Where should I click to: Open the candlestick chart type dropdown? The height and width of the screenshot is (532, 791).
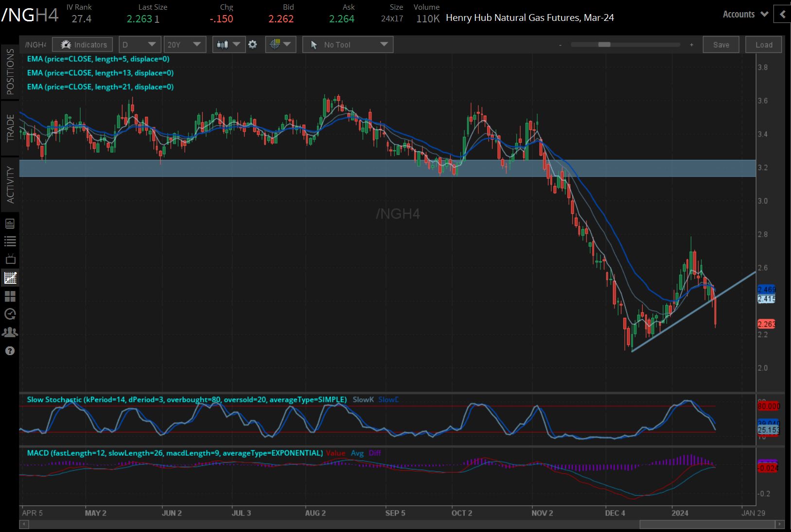tap(229, 45)
